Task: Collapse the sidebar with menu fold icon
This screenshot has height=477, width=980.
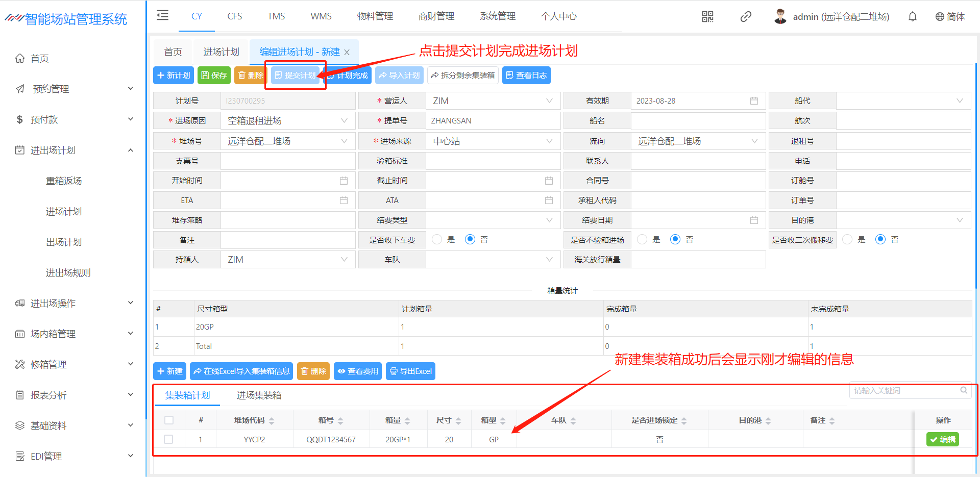Action: tap(162, 15)
